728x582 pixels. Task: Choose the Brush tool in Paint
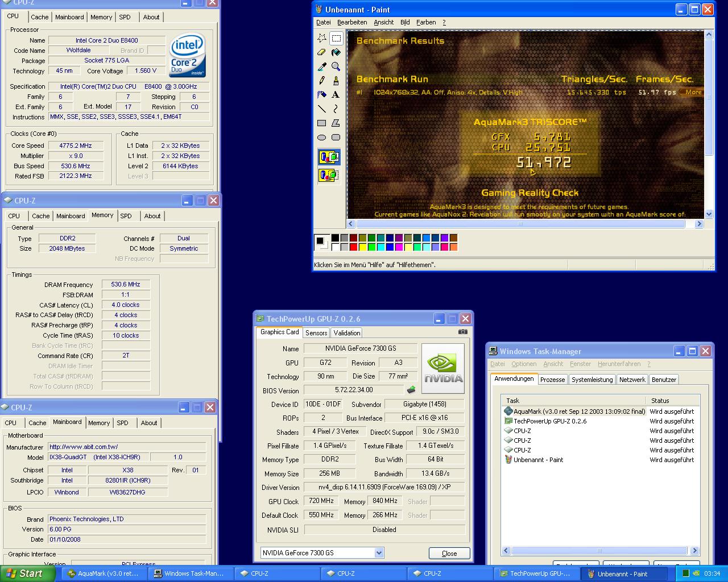pyautogui.click(x=336, y=81)
